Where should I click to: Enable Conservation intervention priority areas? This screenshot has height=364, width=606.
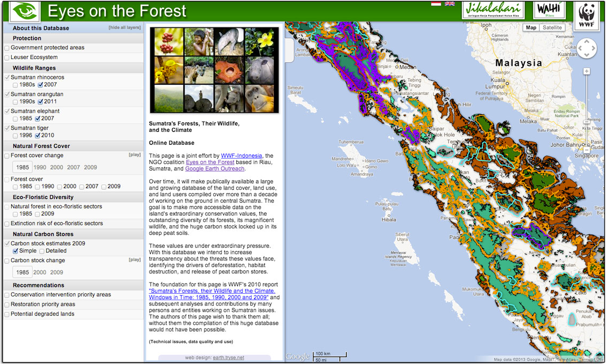pos(7,295)
